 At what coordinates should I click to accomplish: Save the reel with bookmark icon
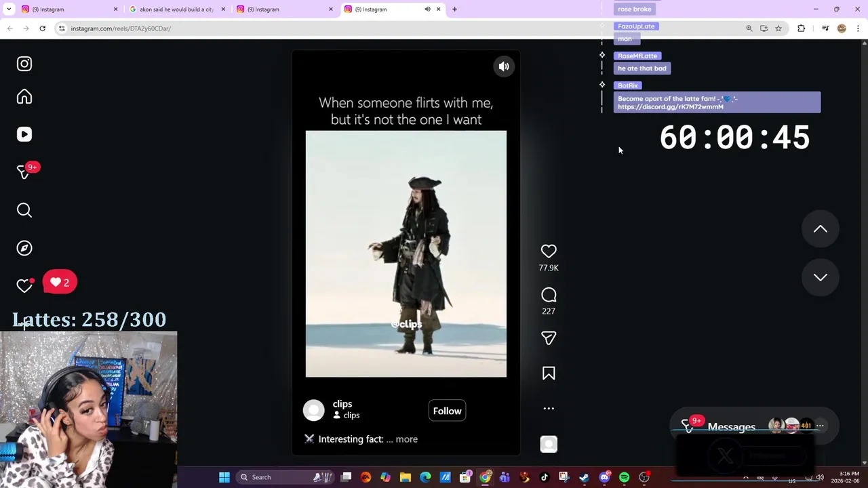[x=549, y=373]
